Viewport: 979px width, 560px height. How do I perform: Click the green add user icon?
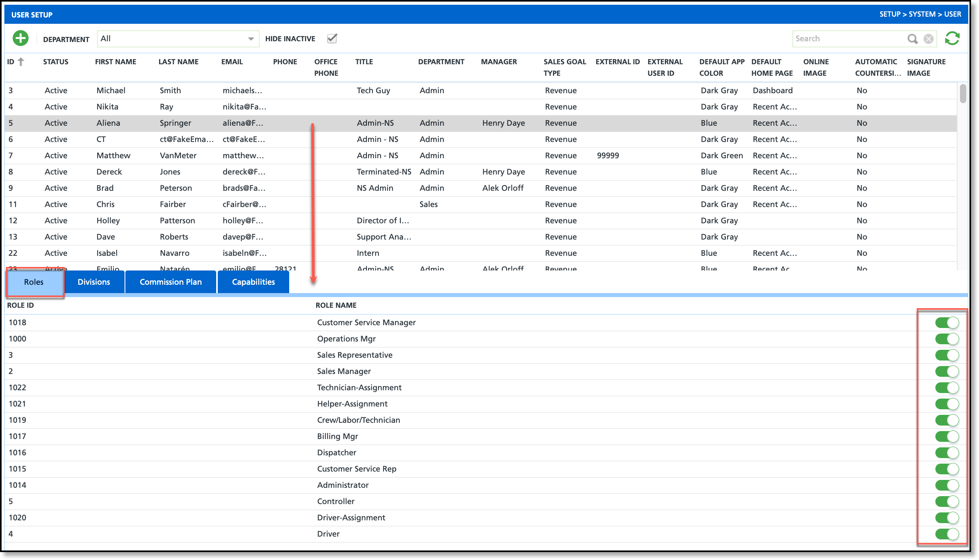tap(21, 38)
